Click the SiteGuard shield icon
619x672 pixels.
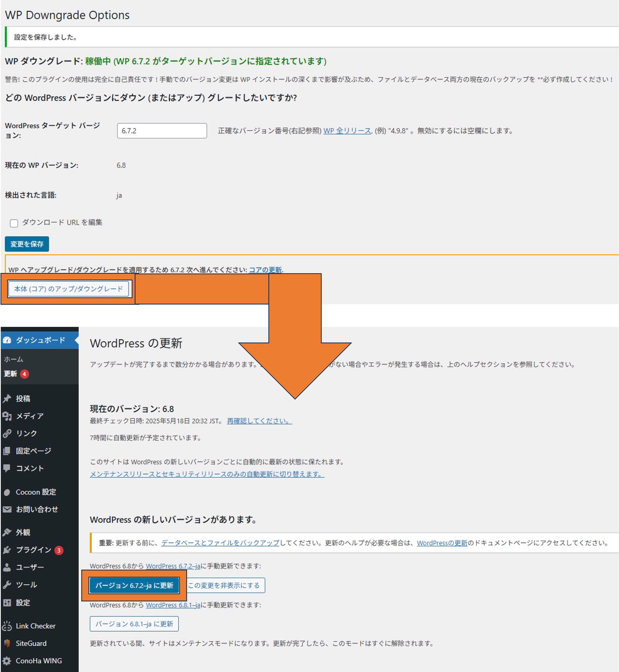coord(7,643)
